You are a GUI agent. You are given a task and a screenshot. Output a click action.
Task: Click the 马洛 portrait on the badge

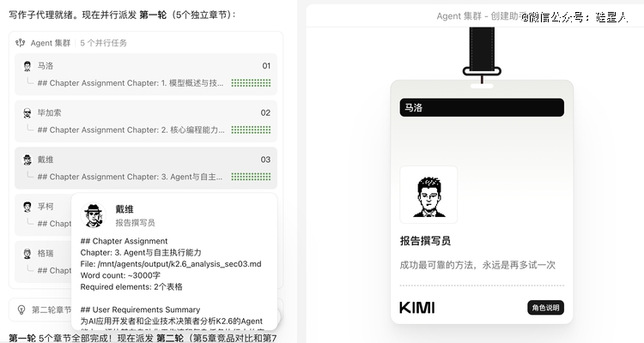pos(428,195)
